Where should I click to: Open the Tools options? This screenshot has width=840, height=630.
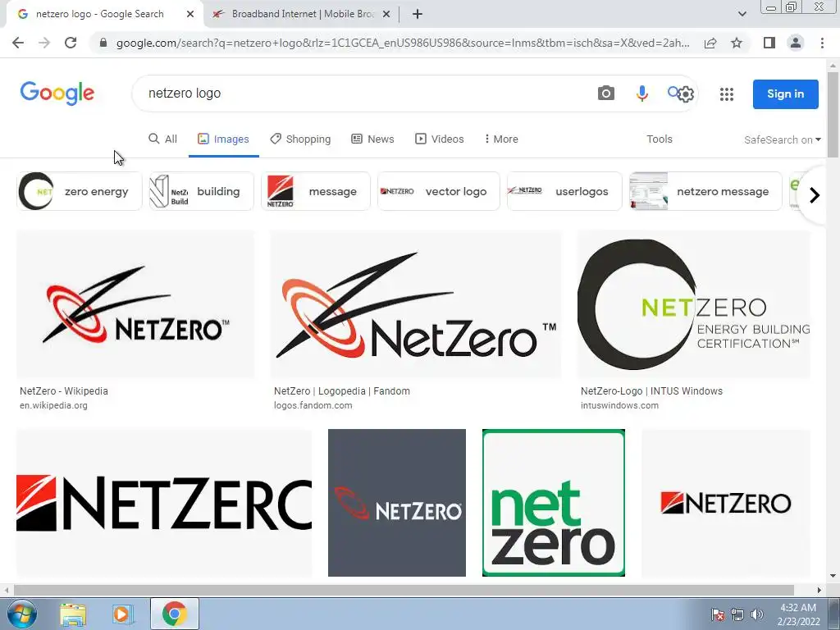[x=659, y=139]
